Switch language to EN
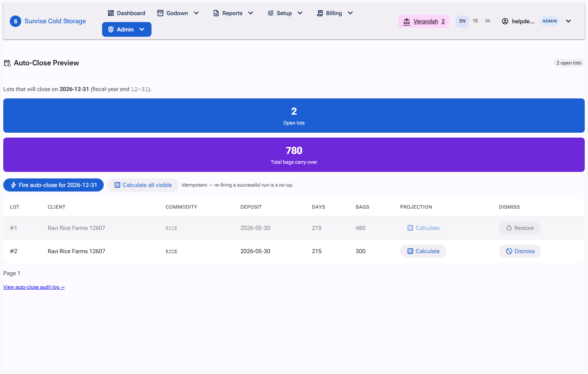588x374 pixels. [x=462, y=21]
